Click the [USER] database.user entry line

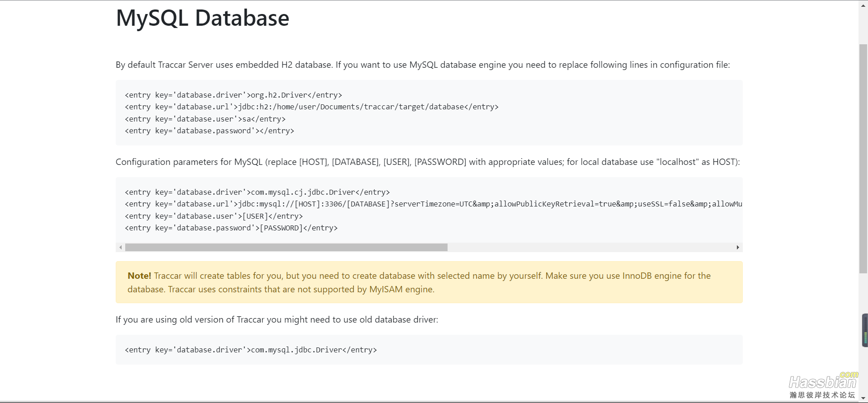tap(214, 216)
